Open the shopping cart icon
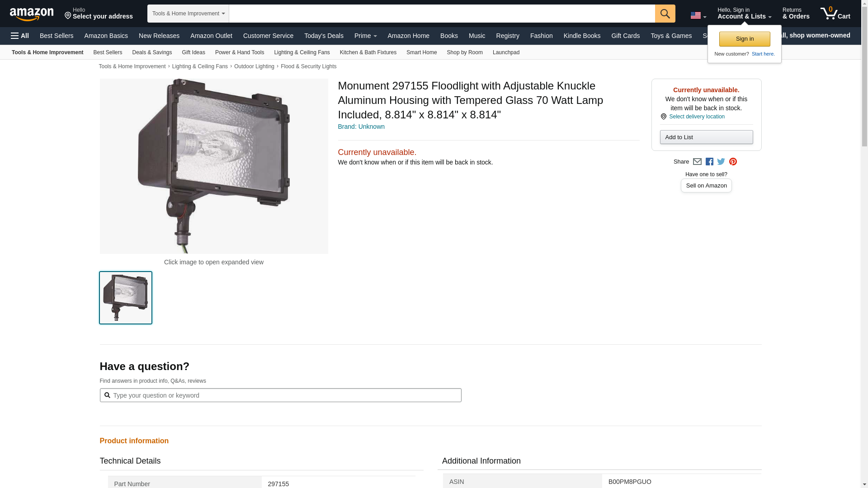 click(x=835, y=14)
